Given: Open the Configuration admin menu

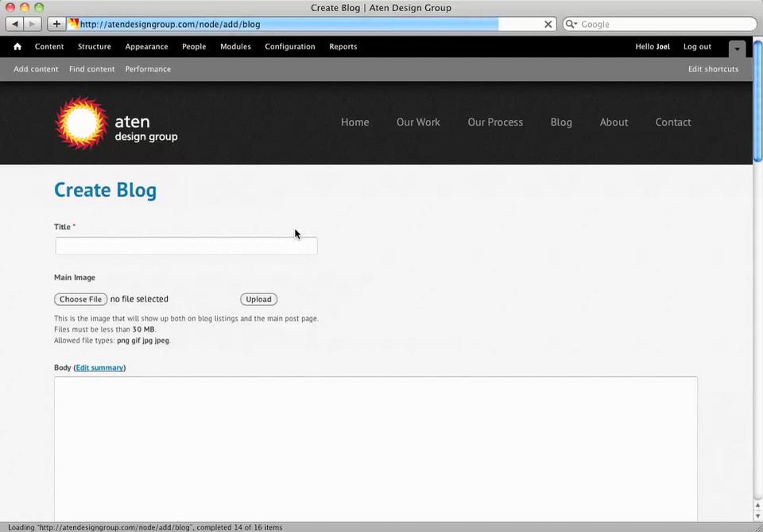Looking at the screenshot, I should 290,46.
